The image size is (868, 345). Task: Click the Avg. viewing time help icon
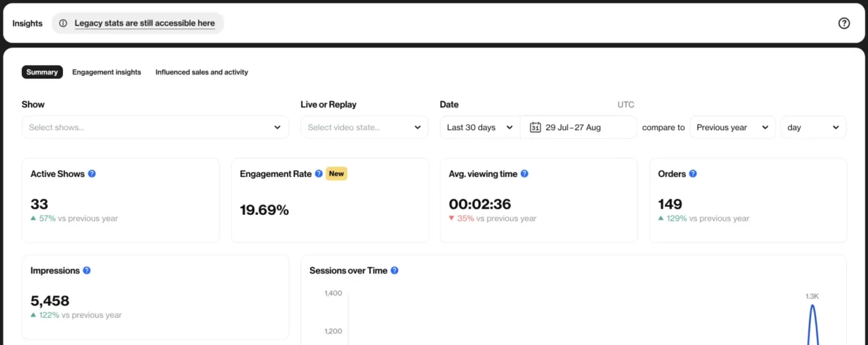(524, 174)
